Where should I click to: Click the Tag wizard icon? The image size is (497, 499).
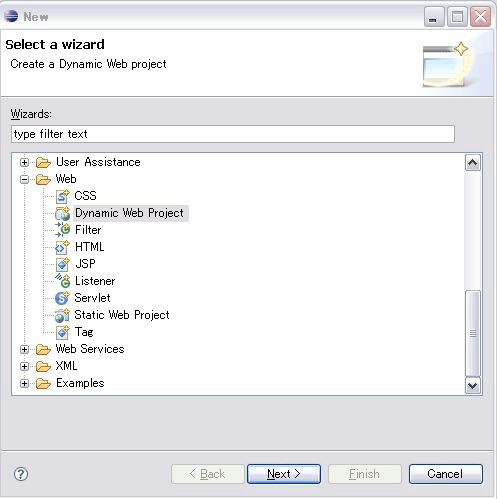62,332
